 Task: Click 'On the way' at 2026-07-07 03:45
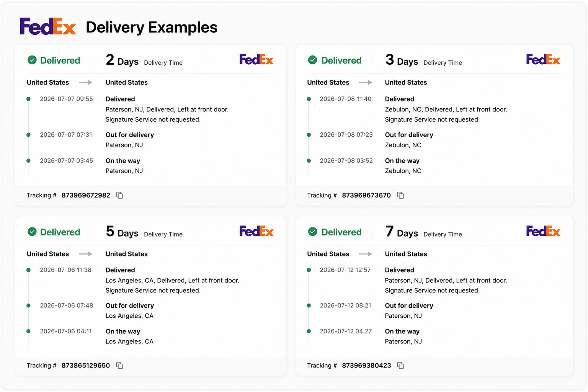tap(123, 161)
